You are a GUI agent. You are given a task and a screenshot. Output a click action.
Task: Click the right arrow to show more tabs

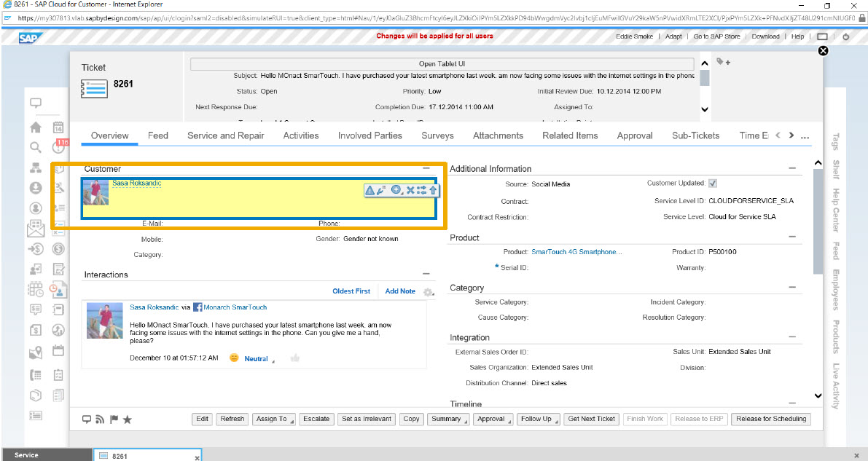[x=791, y=135]
